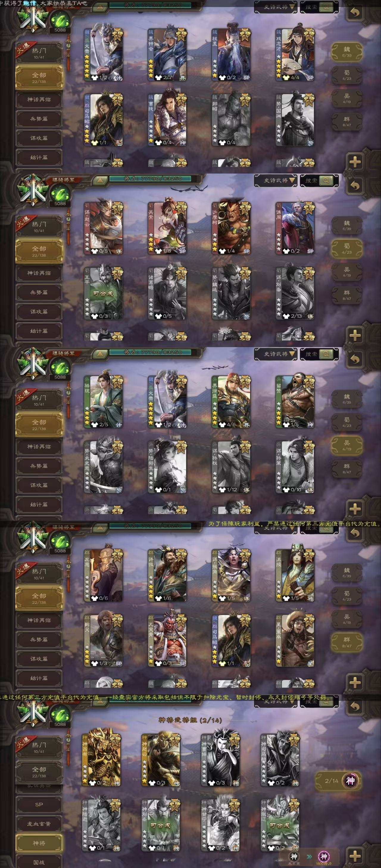
Task: Choose the 左慈 hero card
Action: 103,574
